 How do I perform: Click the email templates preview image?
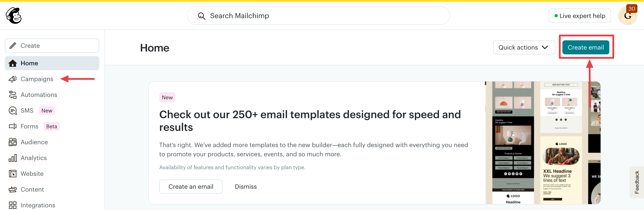tap(543, 143)
